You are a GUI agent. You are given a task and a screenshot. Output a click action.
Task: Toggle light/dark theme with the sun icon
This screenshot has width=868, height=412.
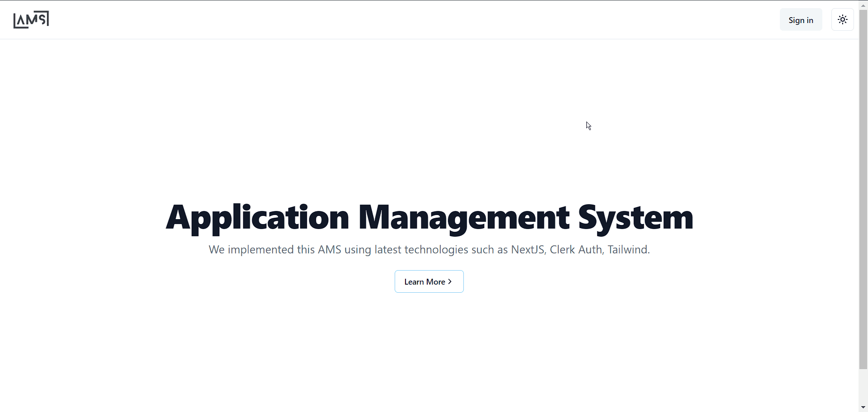click(843, 19)
